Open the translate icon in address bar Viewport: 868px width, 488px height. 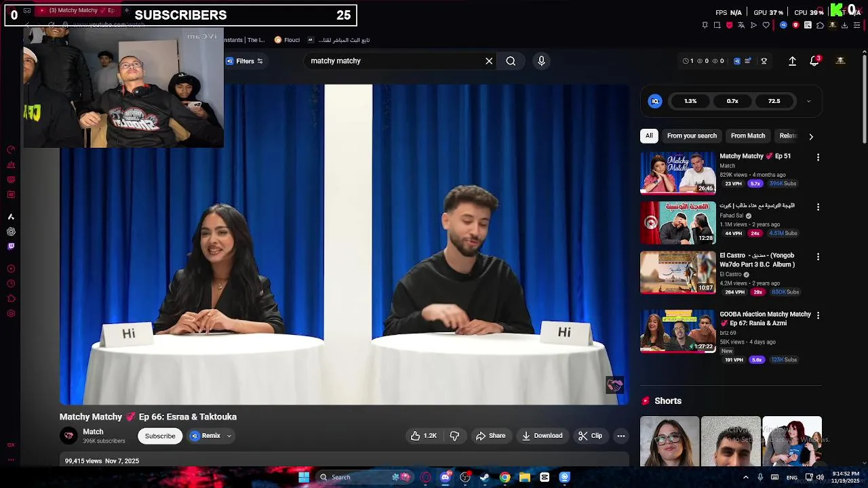[x=741, y=25]
